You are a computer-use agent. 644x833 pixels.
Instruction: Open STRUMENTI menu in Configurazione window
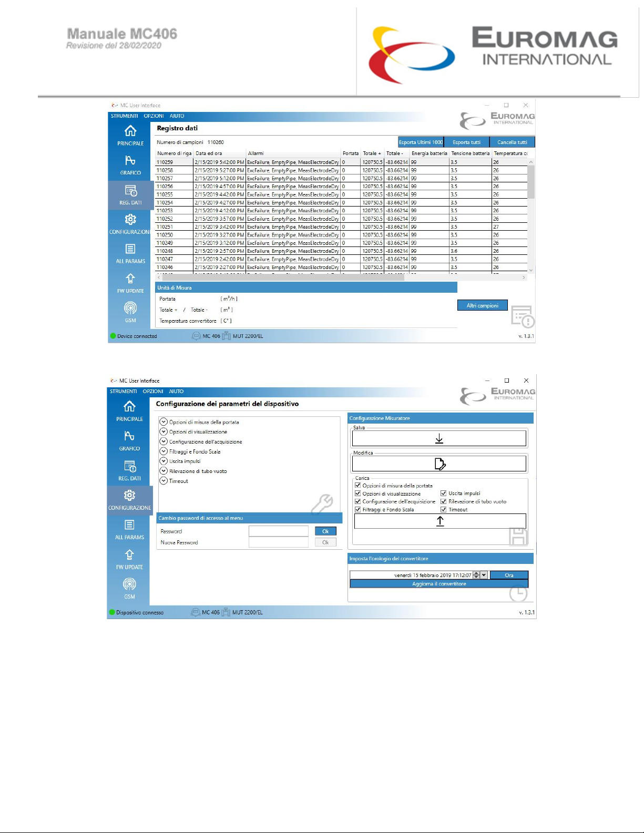[x=124, y=392]
